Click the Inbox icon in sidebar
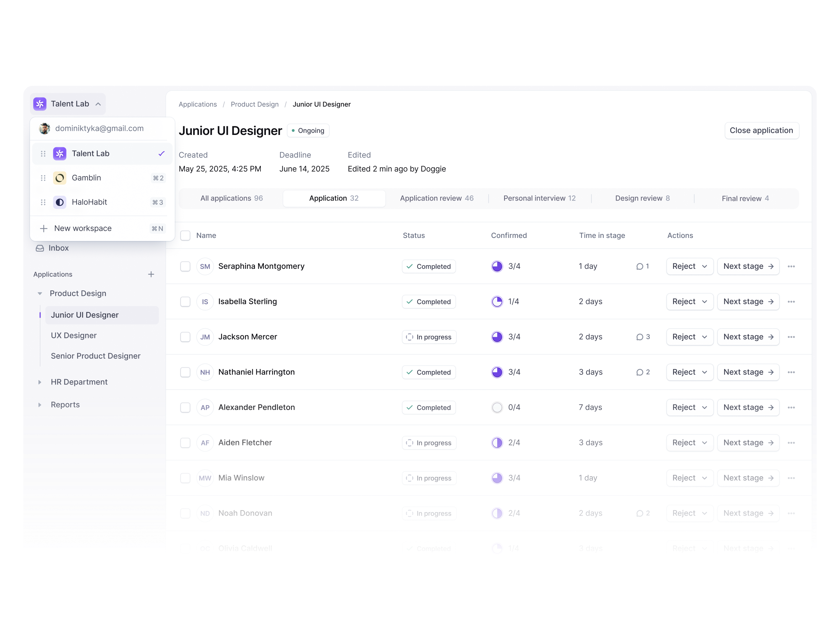Viewport: 840px width, 618px height. click(39, 248)
